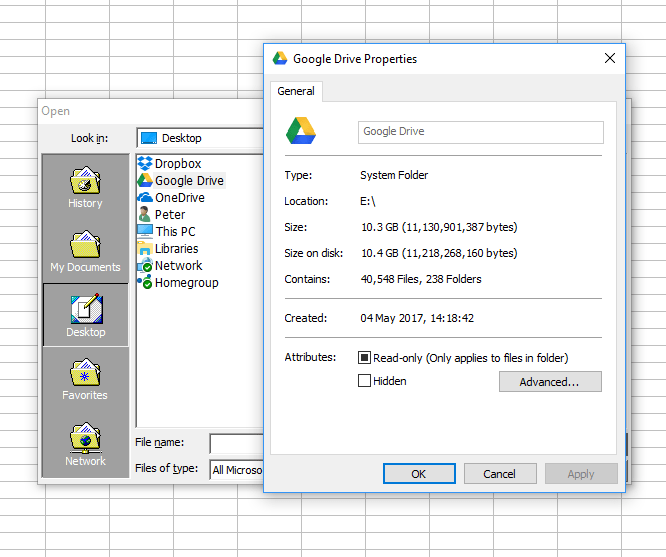Click Created date 04 May 2017
666x557 pixels.
click(417, 318)
